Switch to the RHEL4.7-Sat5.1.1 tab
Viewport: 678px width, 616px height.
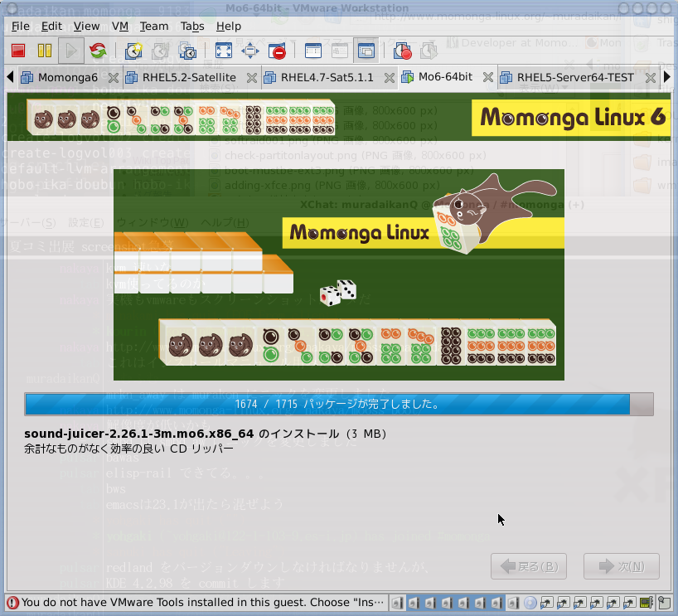point(327,77)
